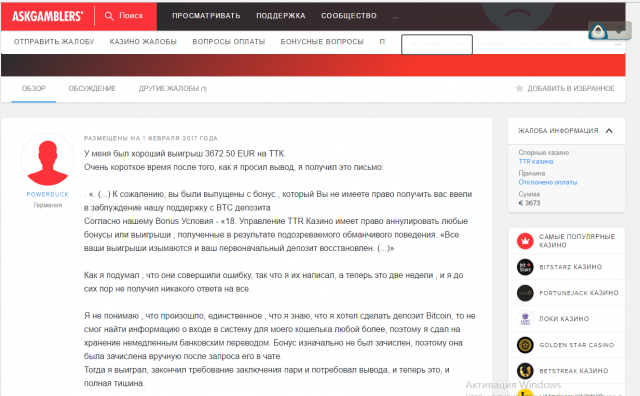The height and width of the screenshot is (396, 640).
Task: Open the ПОДДЕРЖКА menu
Action: tap(281, 16)
